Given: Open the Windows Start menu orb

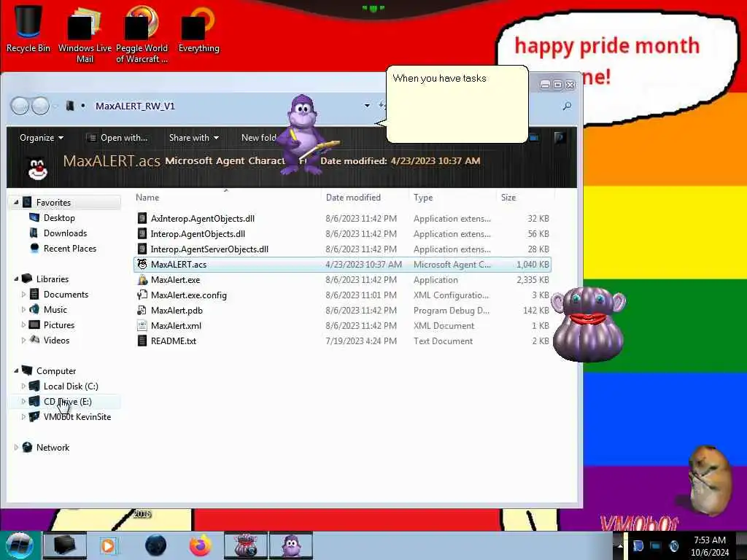Looking at the screenshot, I should click(20, 545).
